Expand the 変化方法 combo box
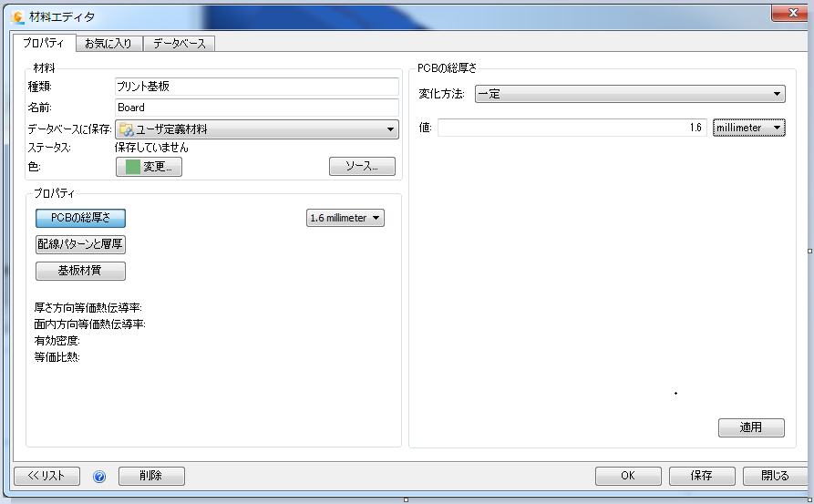Screen dimensions: 814x504 pos(630,94)
